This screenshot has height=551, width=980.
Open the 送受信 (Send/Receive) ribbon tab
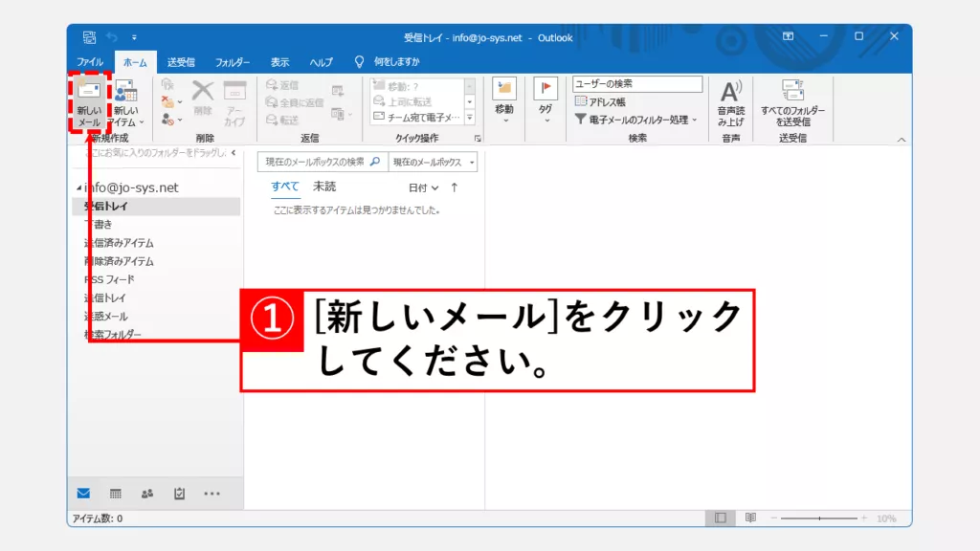point(181,62)
